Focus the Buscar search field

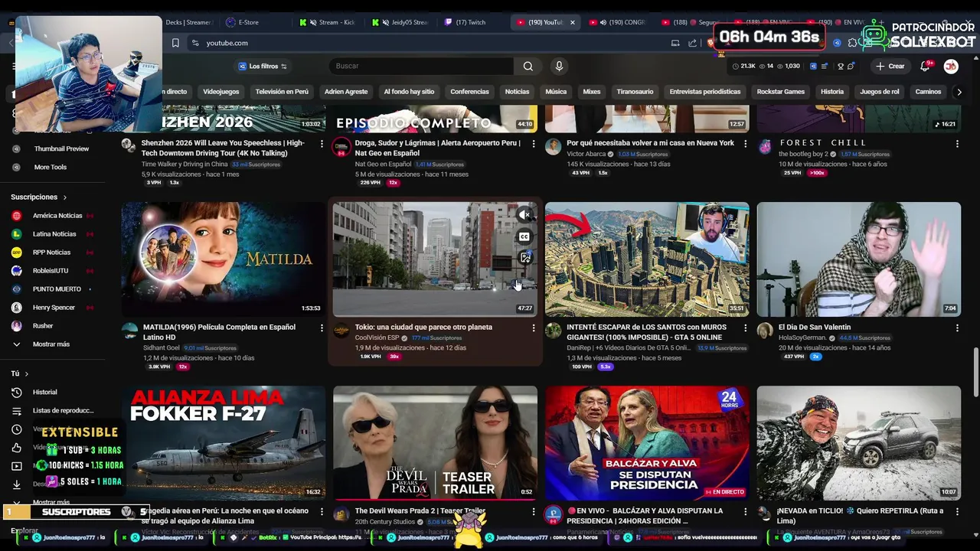[x=422, y=66]
